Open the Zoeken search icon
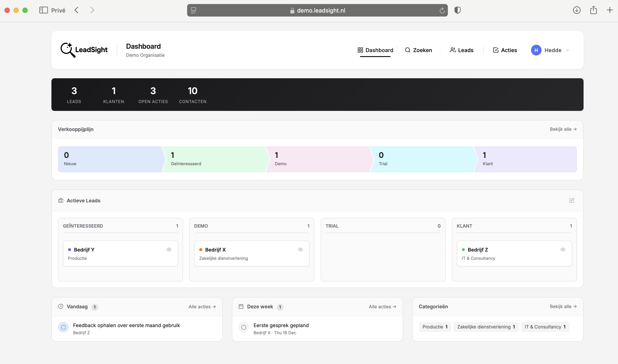618x364 pixels. [408, 50]
